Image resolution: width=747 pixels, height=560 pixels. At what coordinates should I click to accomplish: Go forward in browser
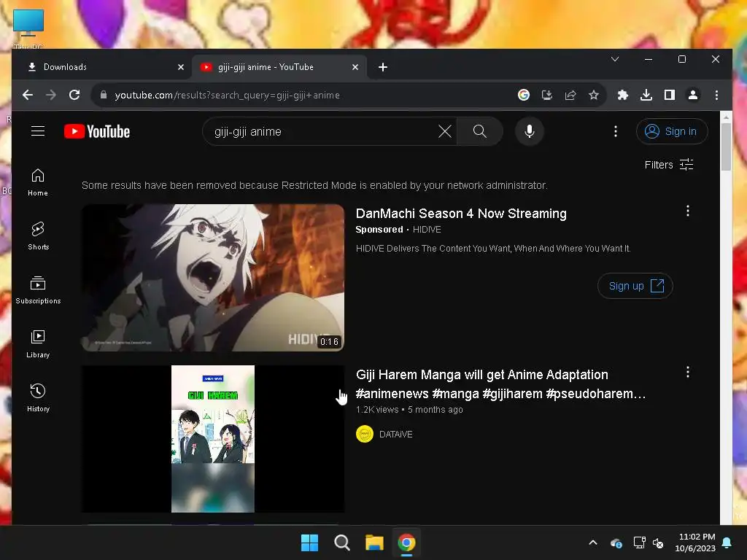click(51, 95)
